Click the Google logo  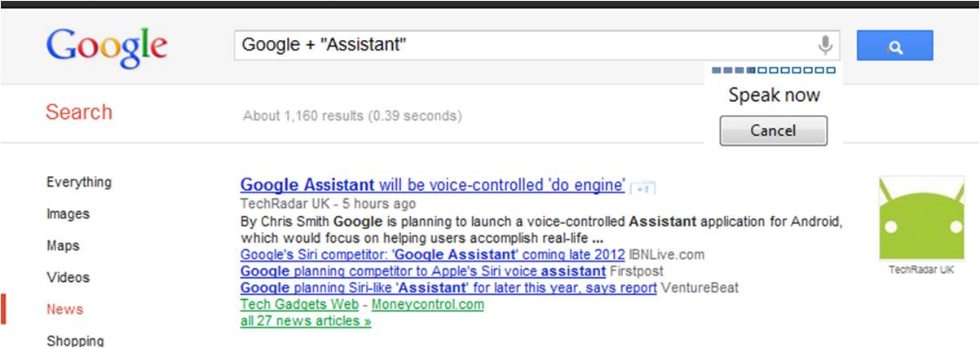[107, 46]
